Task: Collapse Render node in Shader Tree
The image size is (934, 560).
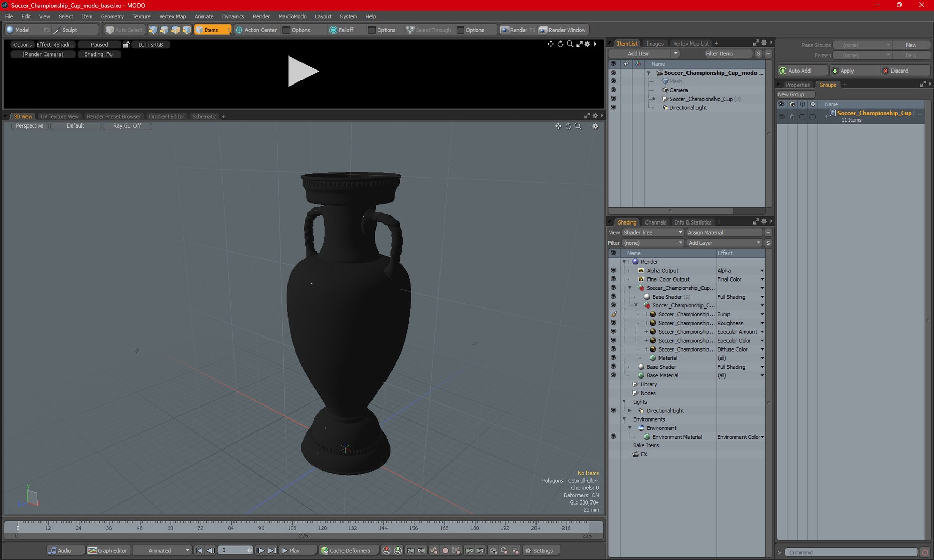Action: point(624,262)
